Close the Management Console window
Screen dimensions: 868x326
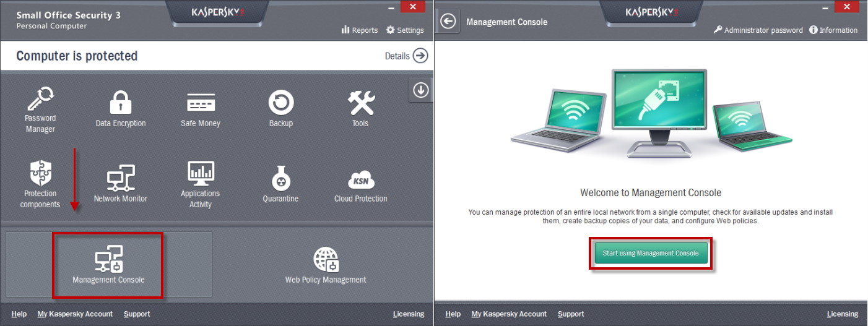[846, 7]
